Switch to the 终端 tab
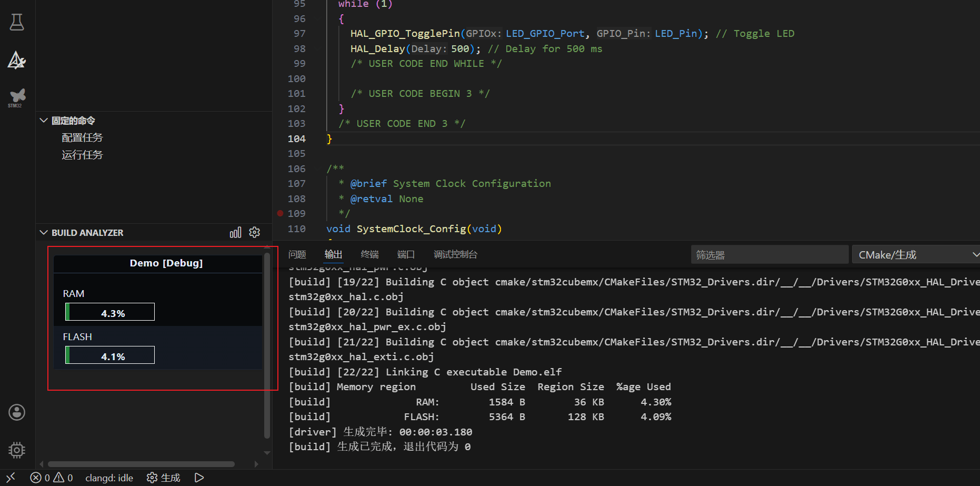This screenshot has width=980, height=486. (x=369, y=255)
